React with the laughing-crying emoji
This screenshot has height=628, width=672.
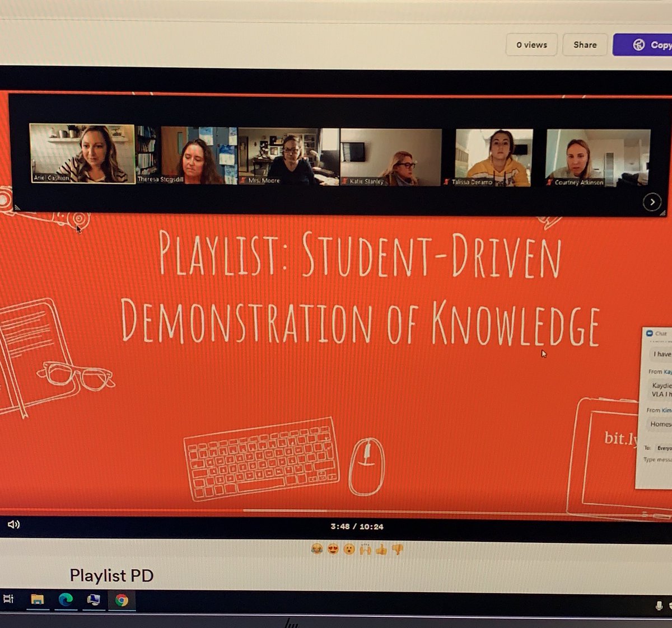[317, 550]
